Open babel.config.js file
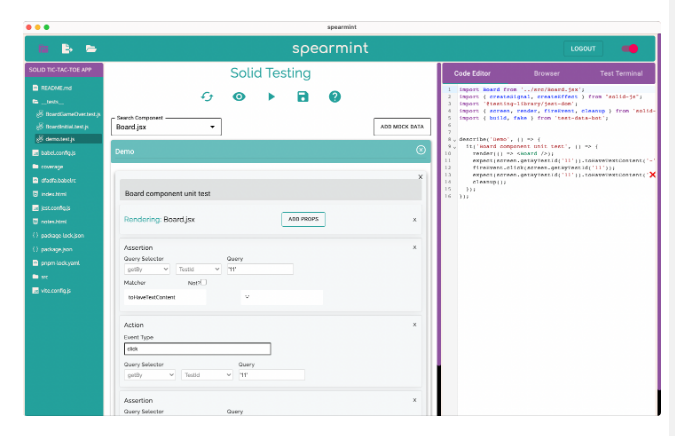The image size is (675, 436). click(54, 153)
